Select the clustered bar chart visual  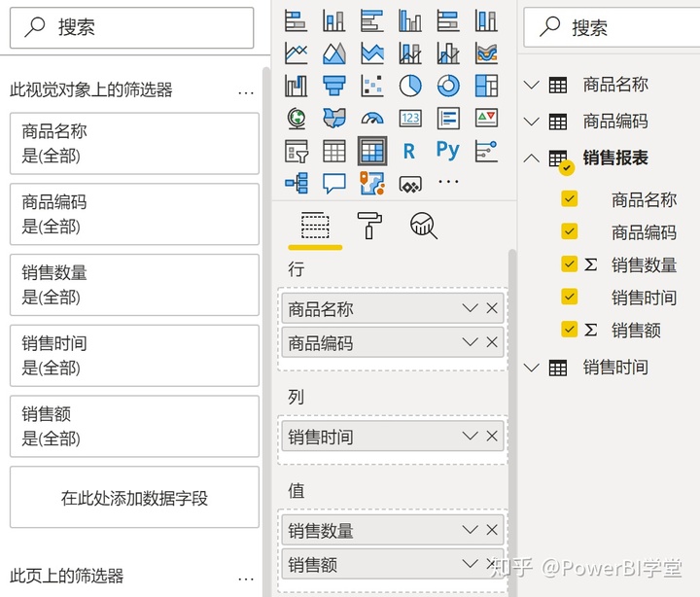371,20
